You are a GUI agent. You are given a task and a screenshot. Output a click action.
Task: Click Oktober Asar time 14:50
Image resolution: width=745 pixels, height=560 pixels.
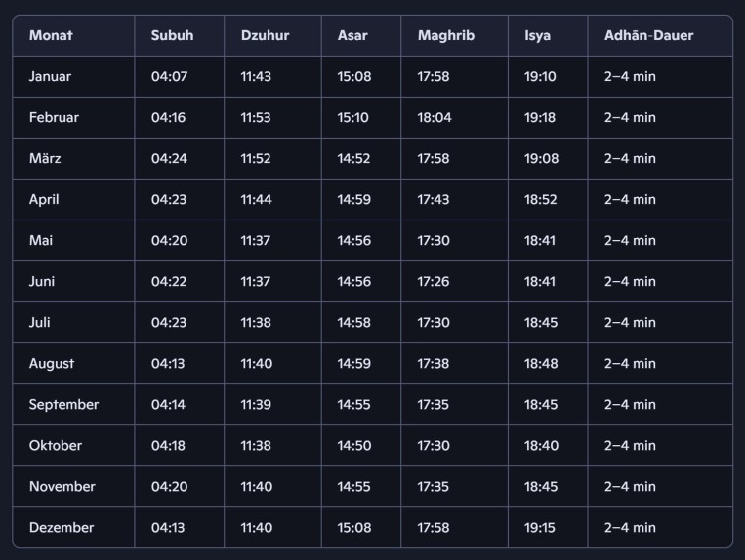click(x=354, y=445)
